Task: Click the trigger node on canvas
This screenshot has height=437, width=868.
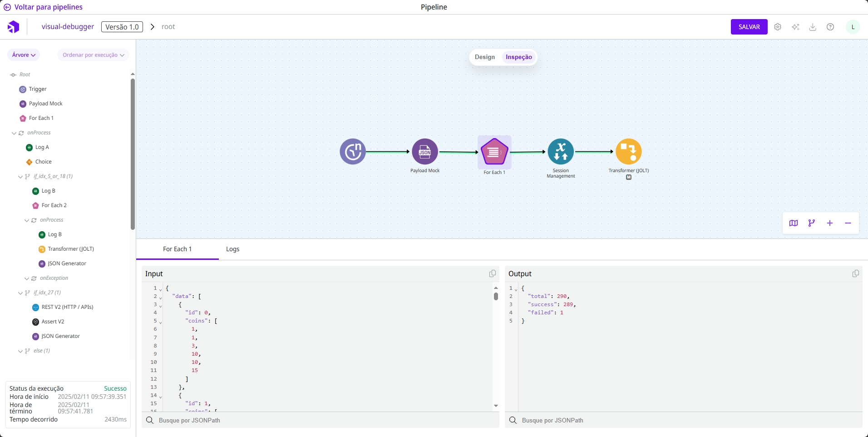Action: [353, 152]
